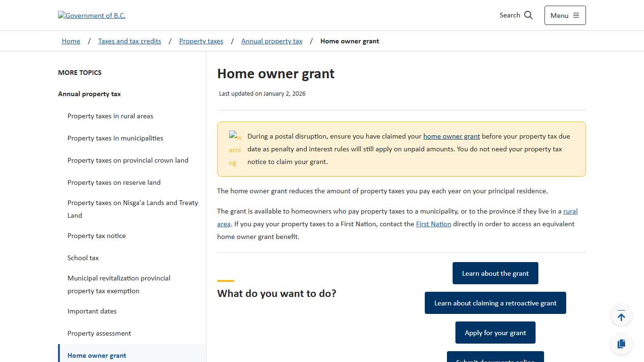
Task: Click the Government of B.C. logo
Action: pos(91,15)
